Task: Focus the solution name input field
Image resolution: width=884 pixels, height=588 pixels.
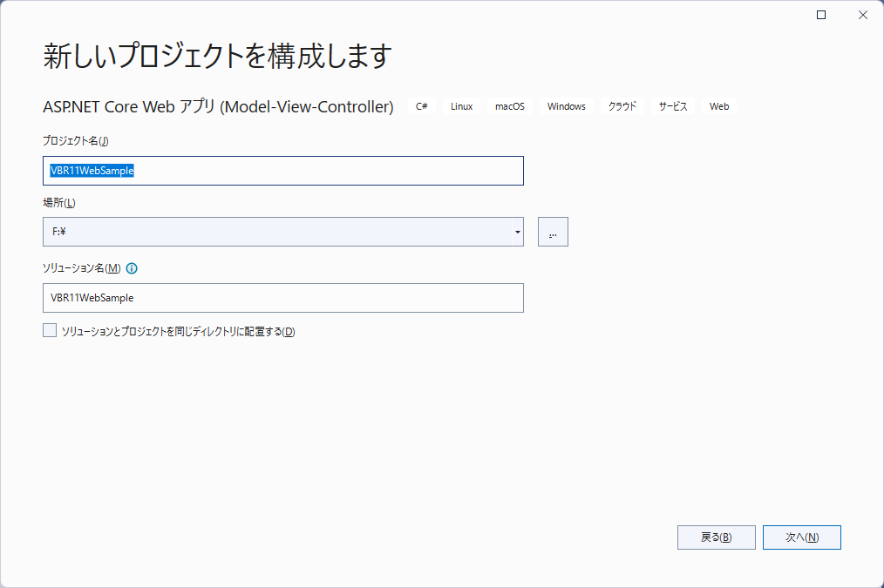Action: (x=283, y=298)
